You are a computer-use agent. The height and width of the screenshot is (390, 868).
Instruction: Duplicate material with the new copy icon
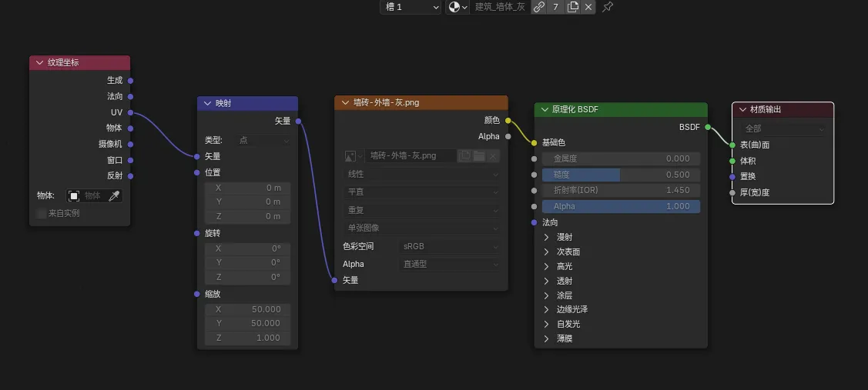point(572,7)
